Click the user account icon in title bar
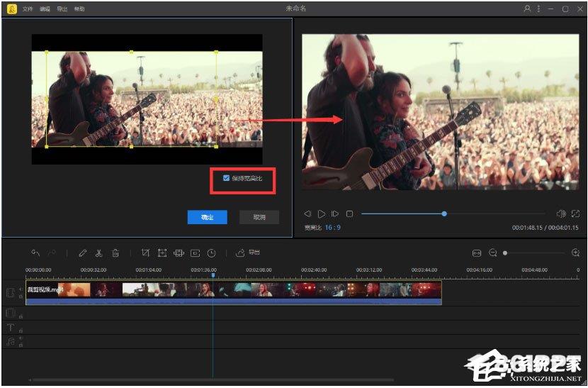 527,9
